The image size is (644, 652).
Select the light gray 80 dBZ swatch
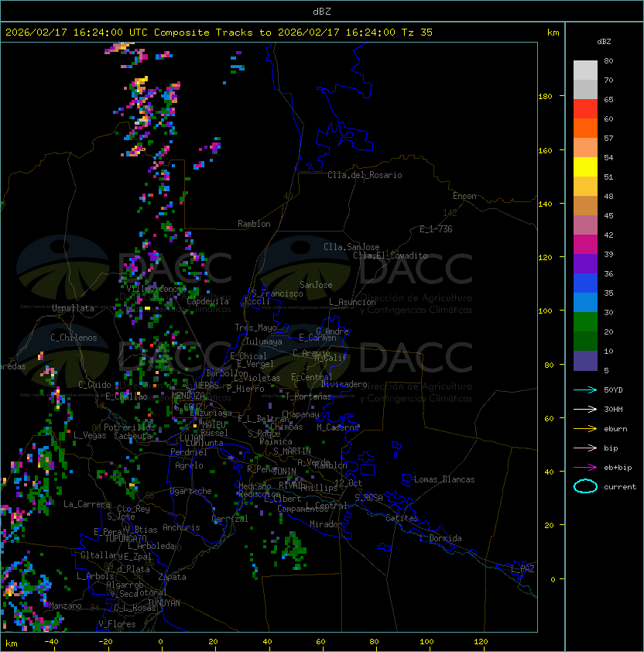point(585,70)
